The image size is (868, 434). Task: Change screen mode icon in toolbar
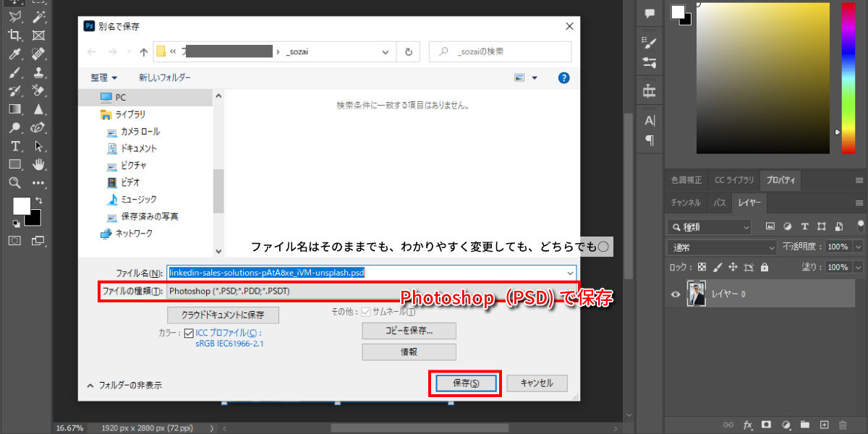point(38,240)
